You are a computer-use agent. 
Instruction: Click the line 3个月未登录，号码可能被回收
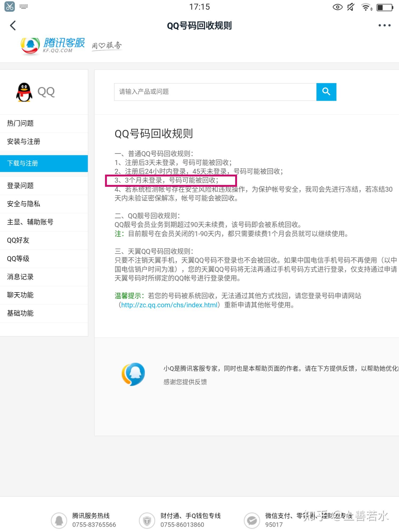click(x=166, y=180)
